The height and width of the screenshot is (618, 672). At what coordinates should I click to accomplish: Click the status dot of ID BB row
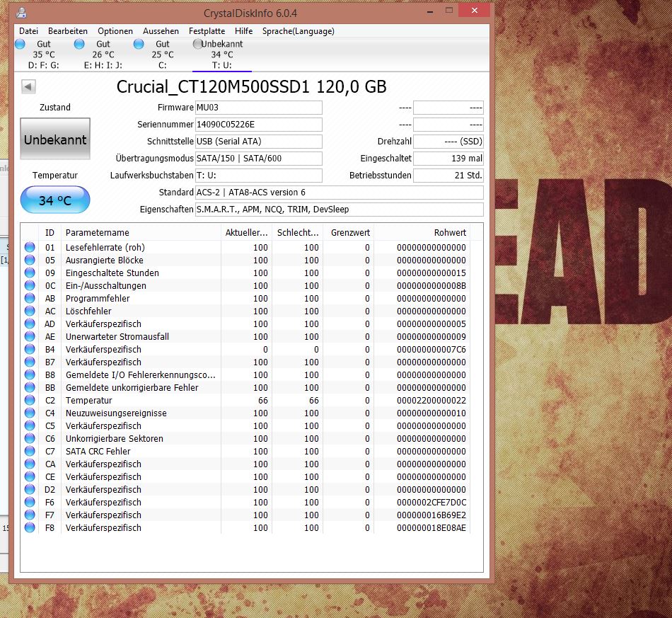(30, 387)
